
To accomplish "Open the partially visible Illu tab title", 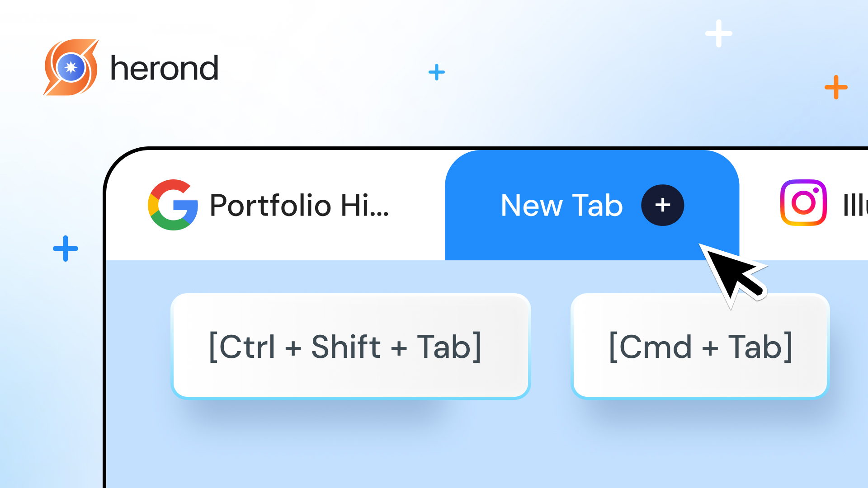I will [854, 206].
